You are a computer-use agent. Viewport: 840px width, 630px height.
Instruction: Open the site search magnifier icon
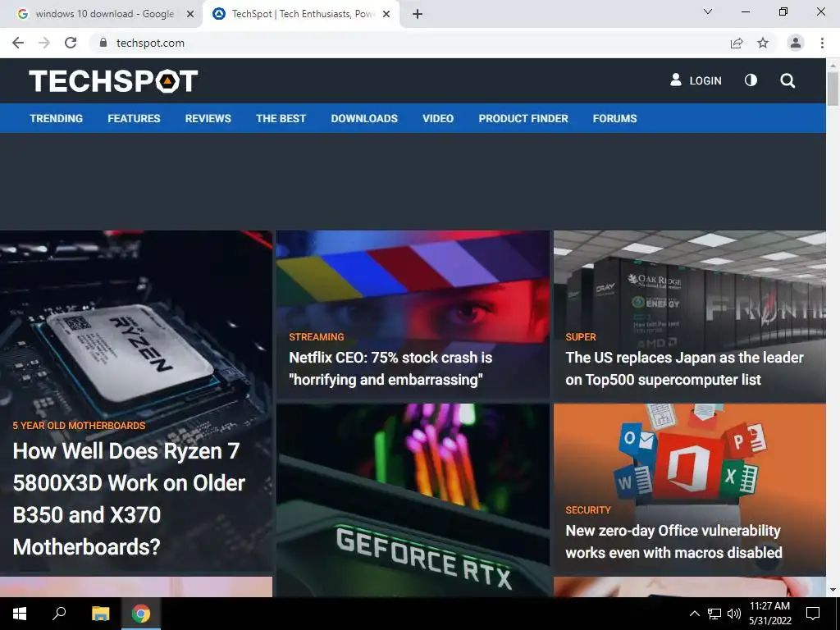tap(787, 81)
